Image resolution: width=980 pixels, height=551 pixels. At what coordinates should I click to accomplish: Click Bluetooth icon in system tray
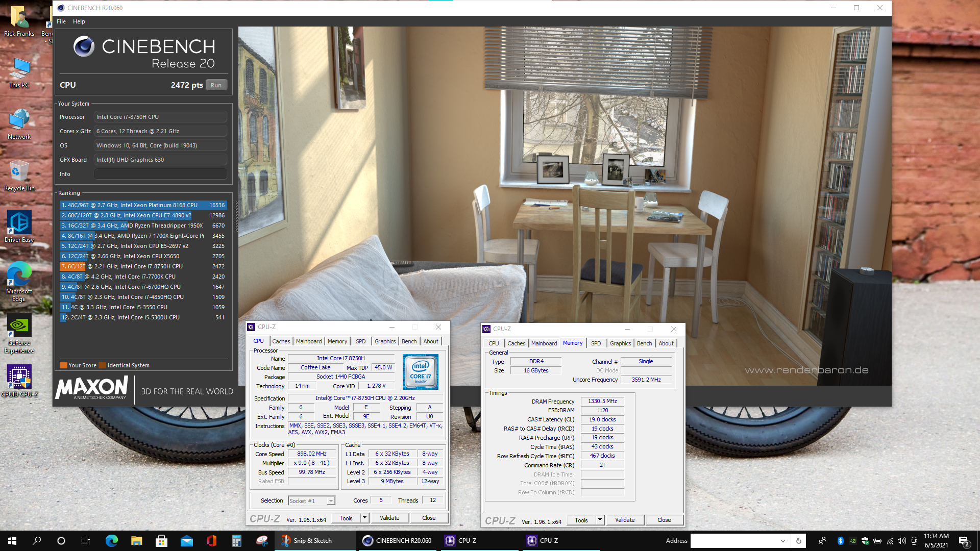(840, 541)
